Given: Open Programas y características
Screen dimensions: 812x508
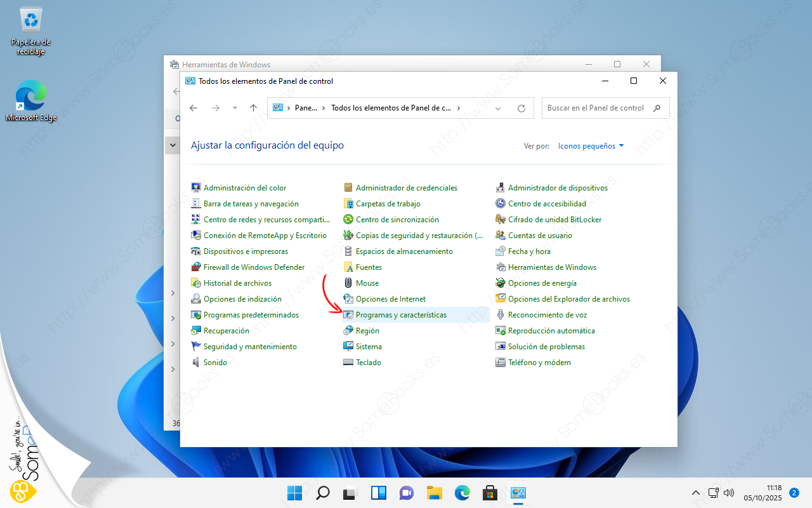Looking at the screenshot, I should [x=401, y=315].
